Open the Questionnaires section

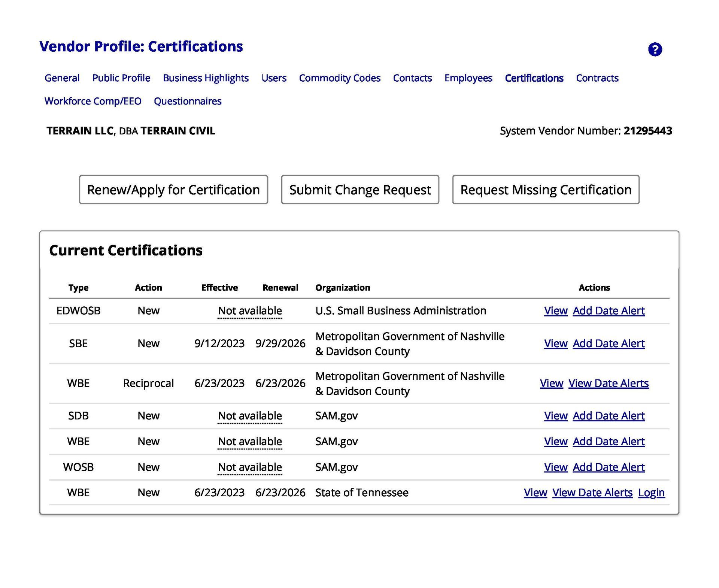pos(188,101)
